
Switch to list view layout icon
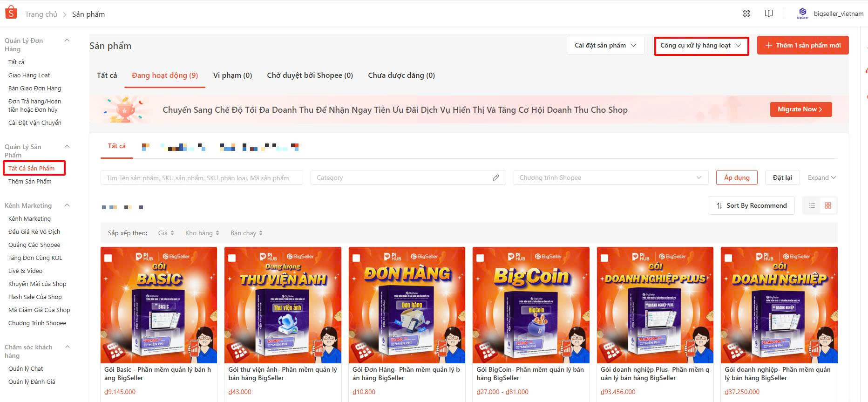coord(812,205)
